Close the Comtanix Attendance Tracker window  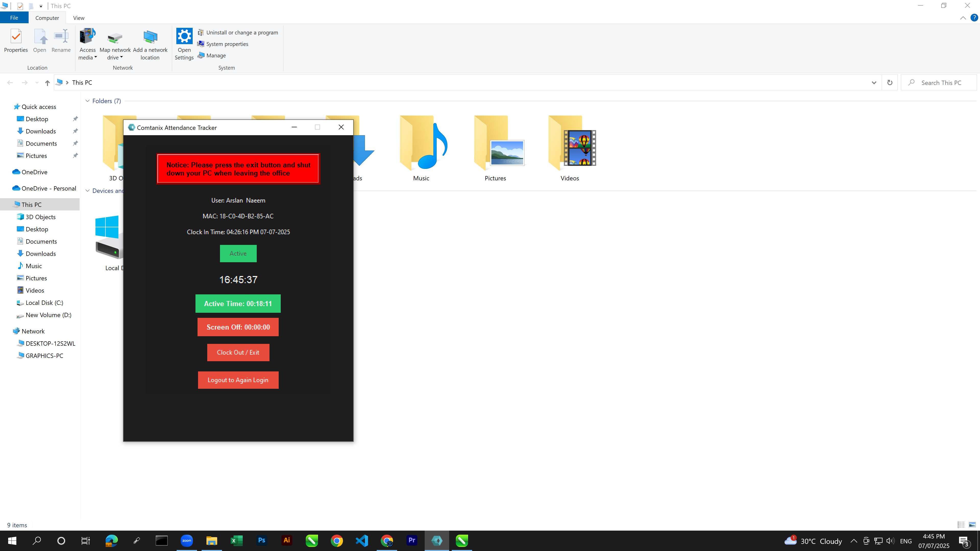pos(341,127)
